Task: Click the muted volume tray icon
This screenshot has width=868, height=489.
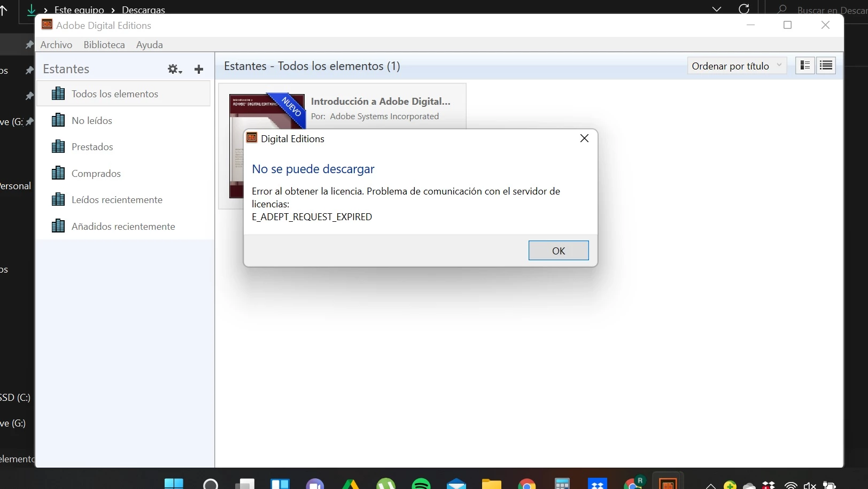Action: (x=810, y=485)
